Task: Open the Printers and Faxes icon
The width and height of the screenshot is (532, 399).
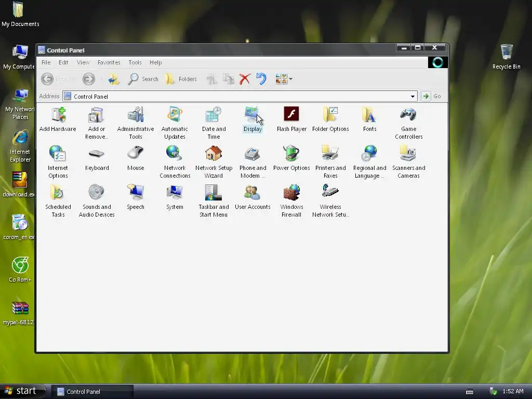Action: click(x=330, y=153)
